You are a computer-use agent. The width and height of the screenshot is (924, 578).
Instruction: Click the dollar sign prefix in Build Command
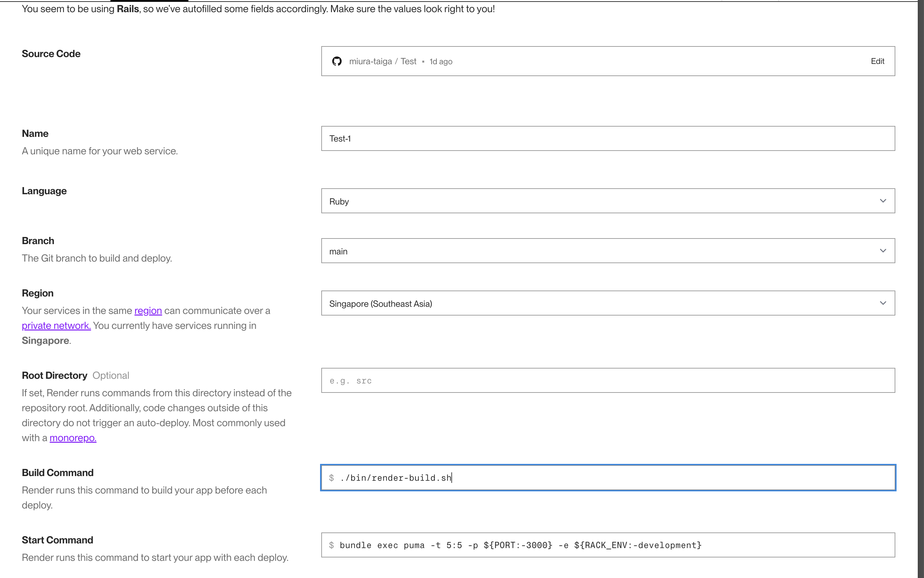pos(332,478)
